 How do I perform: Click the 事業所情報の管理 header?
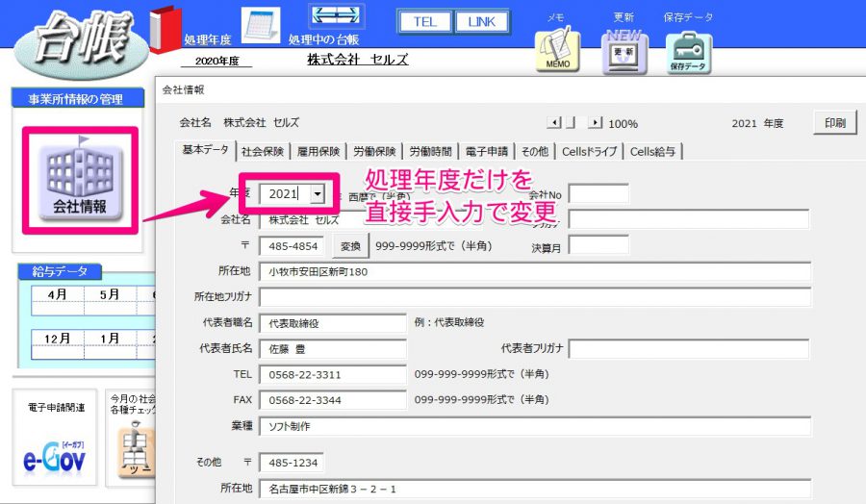(76, 99)
